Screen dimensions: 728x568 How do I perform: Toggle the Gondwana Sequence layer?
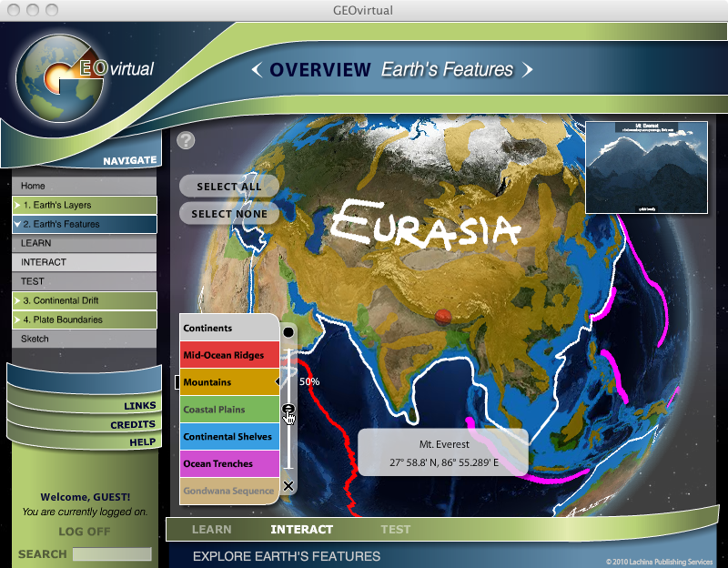pyautogui.click(x=229, y=491)
